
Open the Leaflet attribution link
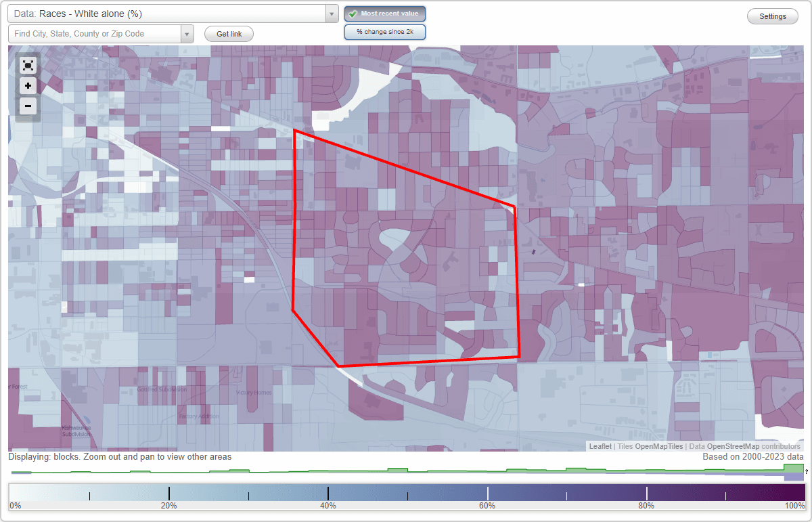[600, 446]
